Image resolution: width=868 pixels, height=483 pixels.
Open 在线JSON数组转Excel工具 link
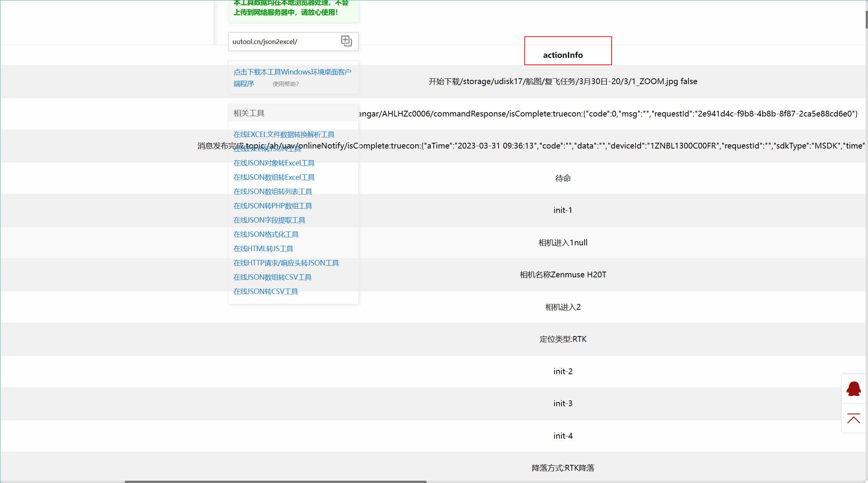[274, 177]
